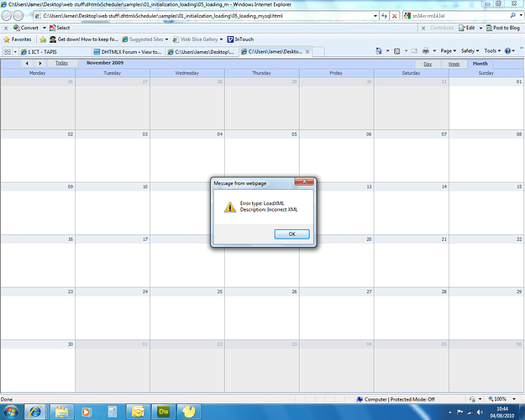Click the Print icon in command bar
Screen dimensions: 525x420
point(426,51)
